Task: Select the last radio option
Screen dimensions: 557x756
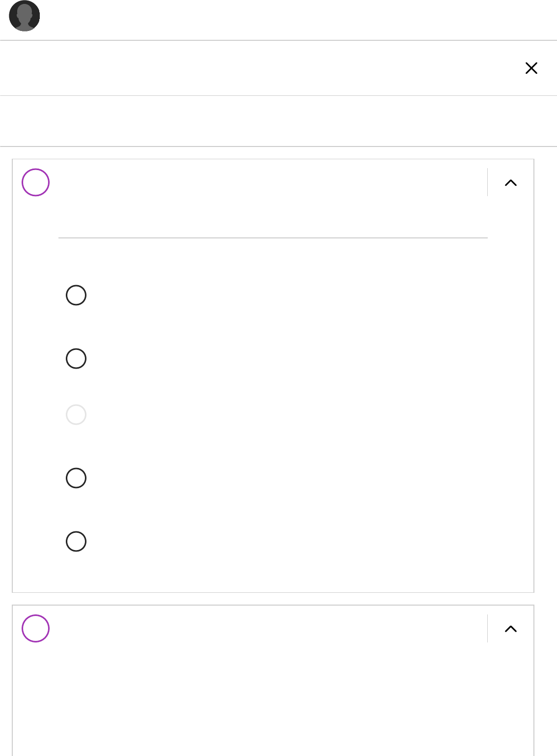Action: (x=76, y=541)
